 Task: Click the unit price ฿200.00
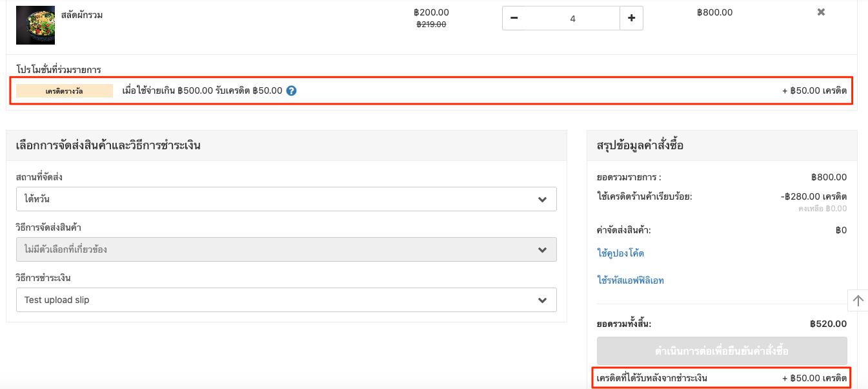(431, 12)
